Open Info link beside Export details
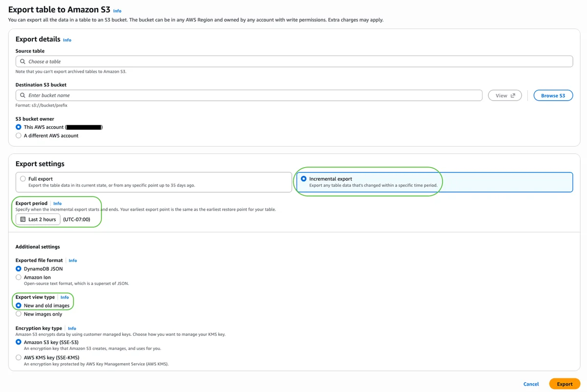 pyautogui.click(x=67, y=40)
